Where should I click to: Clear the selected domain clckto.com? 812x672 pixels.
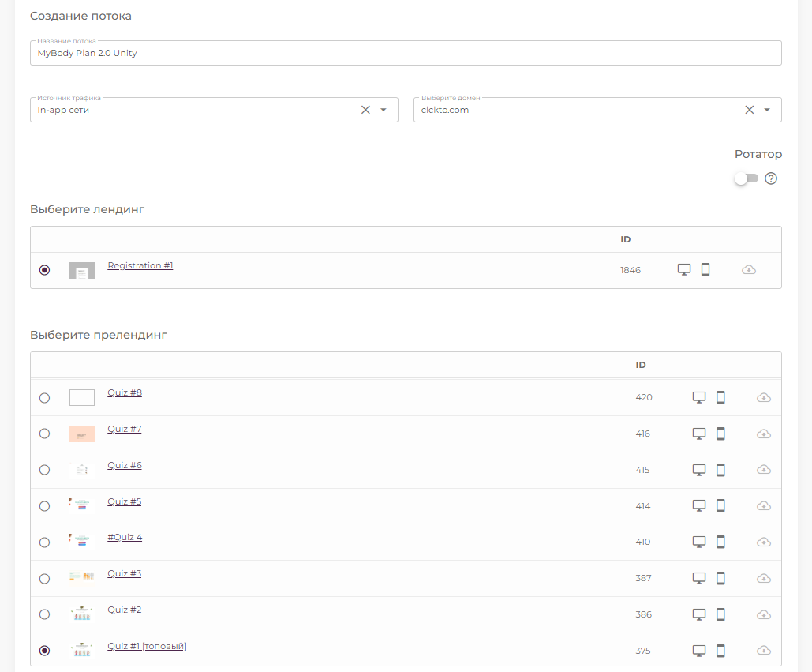point(750,110)
